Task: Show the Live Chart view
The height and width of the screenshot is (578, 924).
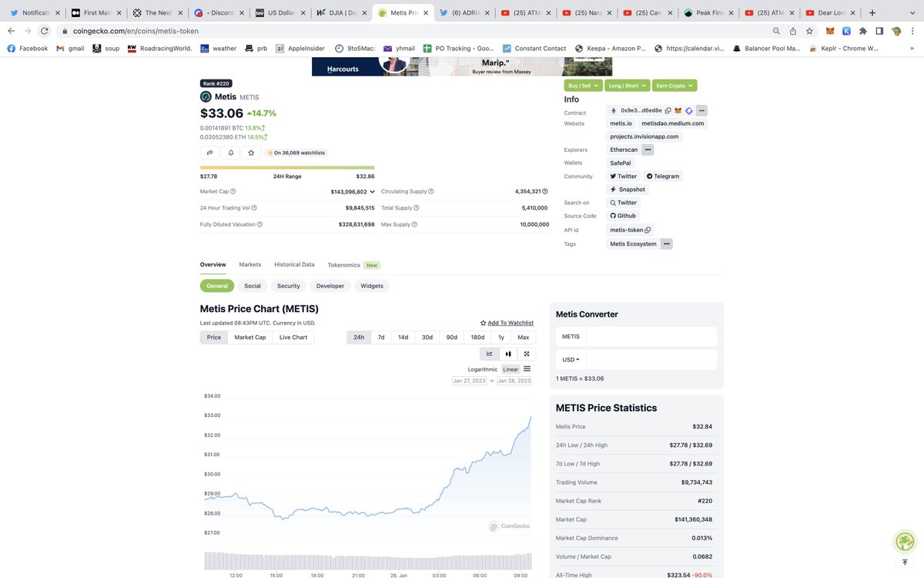Action: click(293, 337)
